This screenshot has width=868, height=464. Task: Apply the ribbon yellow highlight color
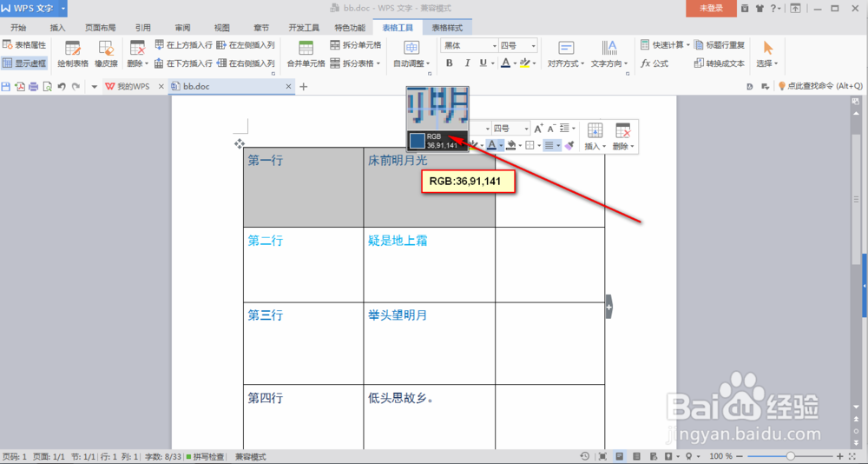click(524, 63)
